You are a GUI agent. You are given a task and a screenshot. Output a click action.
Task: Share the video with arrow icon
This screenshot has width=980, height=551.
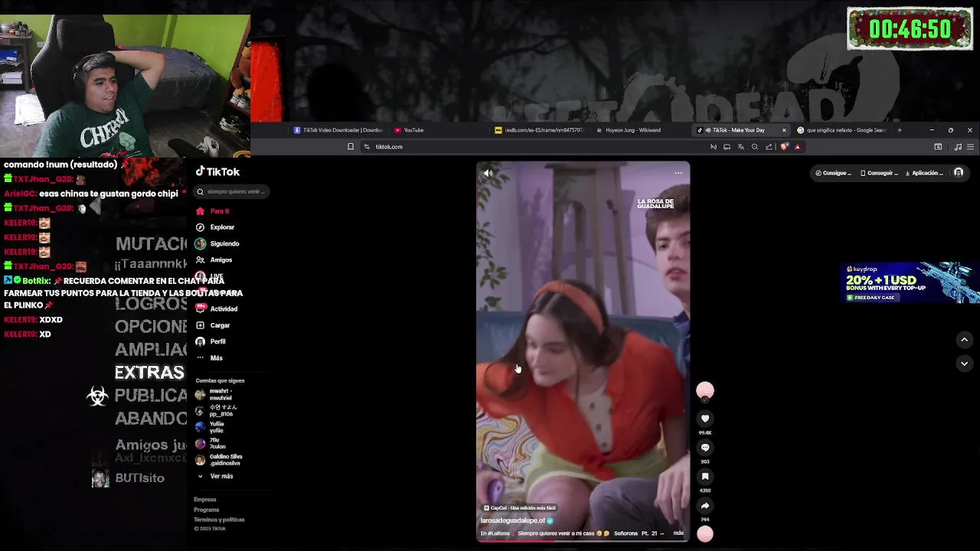pyautogui.click(x=705, y=506)
